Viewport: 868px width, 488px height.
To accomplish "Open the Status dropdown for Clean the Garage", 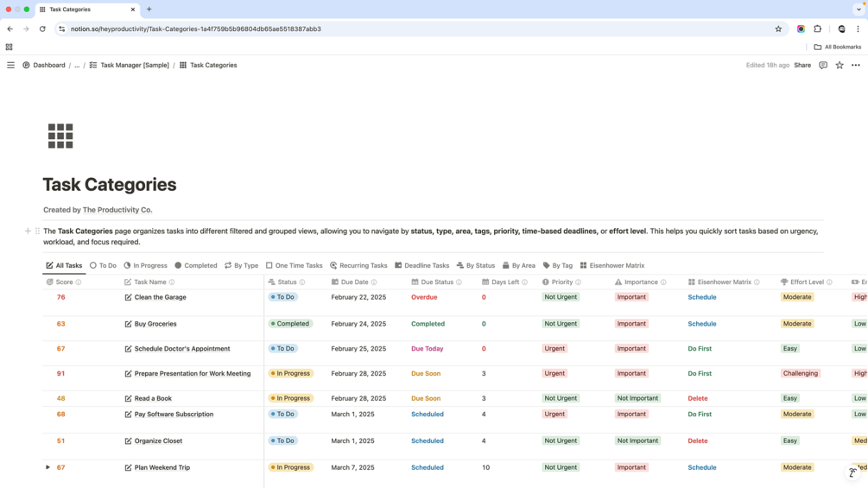I will [x=283, y=297].
